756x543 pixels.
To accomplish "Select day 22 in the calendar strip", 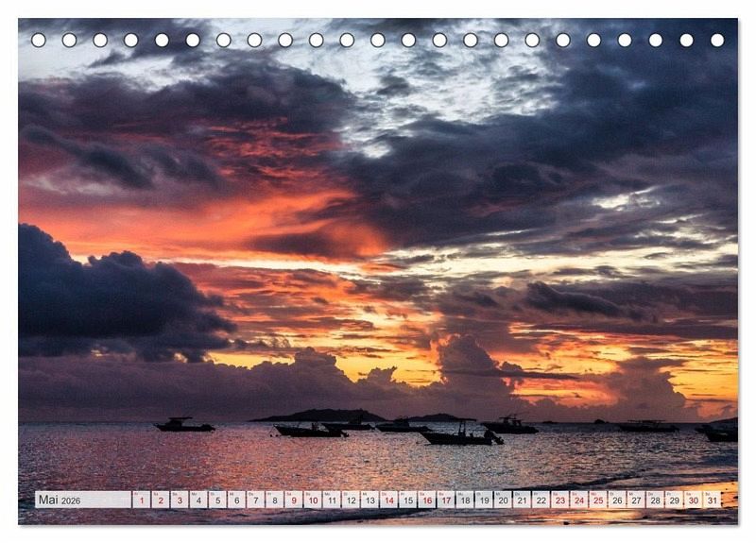I will click(x=541, y=501).
